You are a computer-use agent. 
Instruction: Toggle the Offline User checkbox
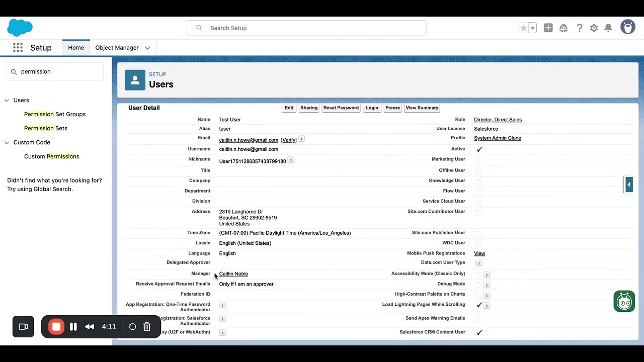point(478,171)
